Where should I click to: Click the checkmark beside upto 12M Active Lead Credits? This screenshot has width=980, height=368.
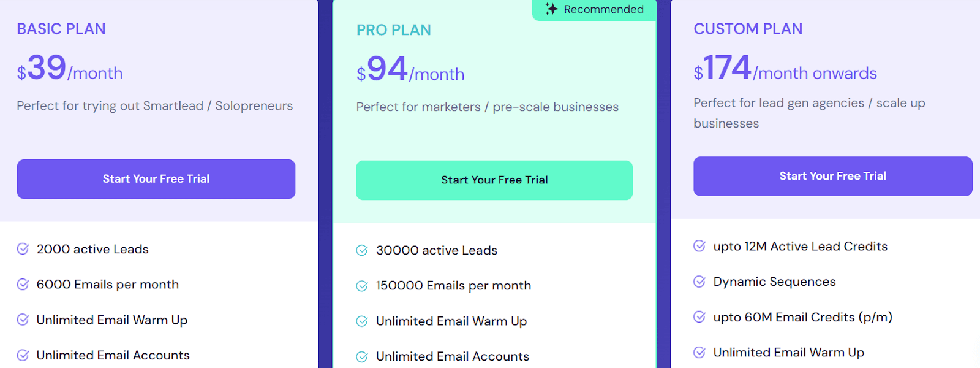699,246
